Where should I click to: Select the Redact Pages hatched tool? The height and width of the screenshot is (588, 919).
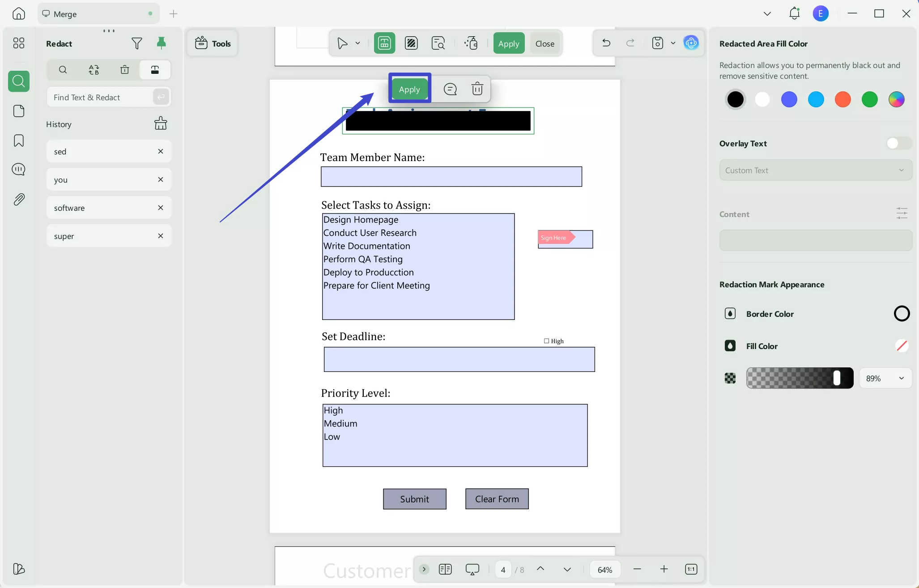pyautogui.click(x=411, y=43)
